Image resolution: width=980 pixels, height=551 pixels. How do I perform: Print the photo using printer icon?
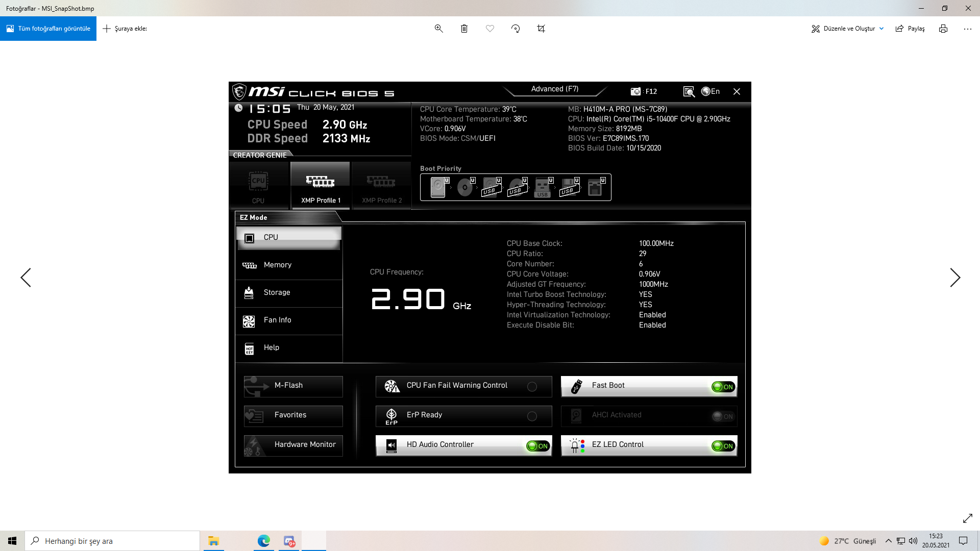click(943, 29)
